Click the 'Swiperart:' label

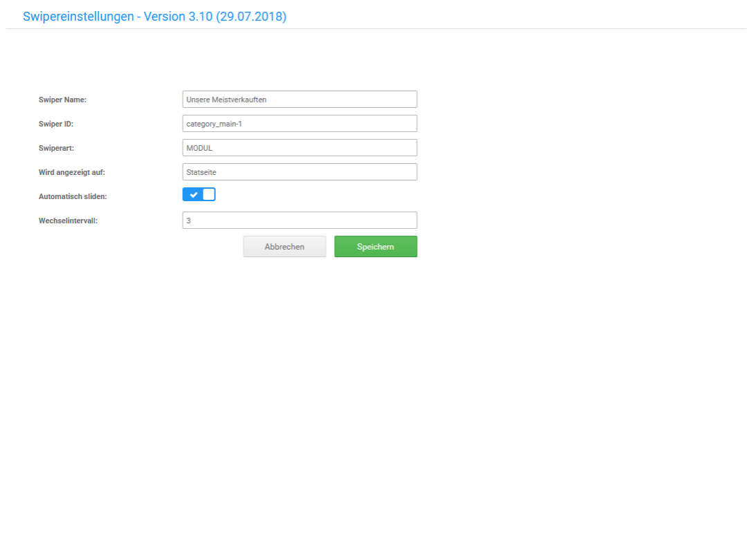57,148
